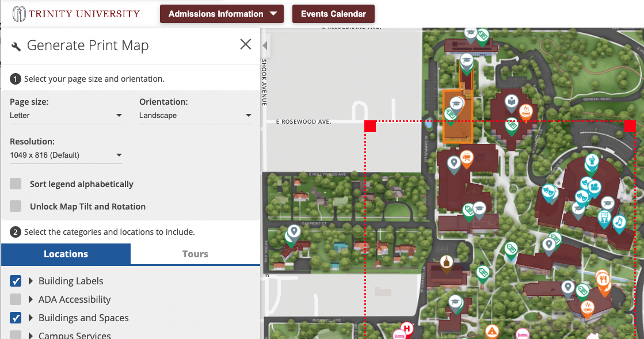This screenshot has width=644, height=339.
Task: Uncheck the Building Labels checkbox
Action: [15, 281]
